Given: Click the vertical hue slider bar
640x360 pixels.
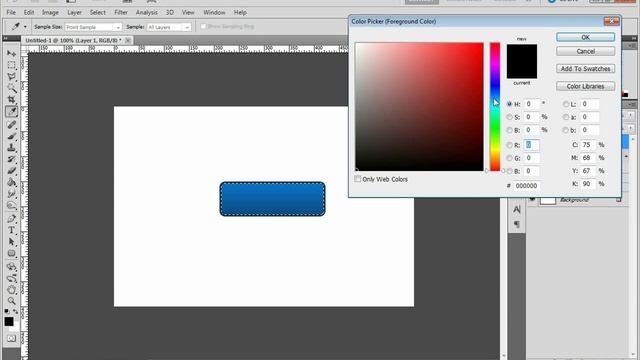Looking at the screenshot, I should (x=495, y=107).
